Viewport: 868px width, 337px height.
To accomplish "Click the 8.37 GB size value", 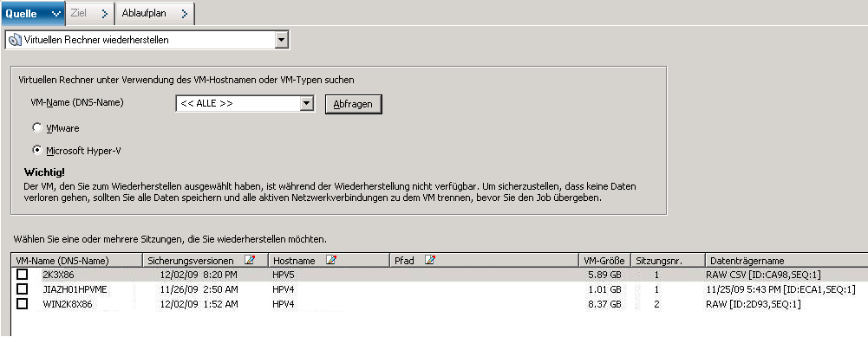I will click(x=605, y=304).
